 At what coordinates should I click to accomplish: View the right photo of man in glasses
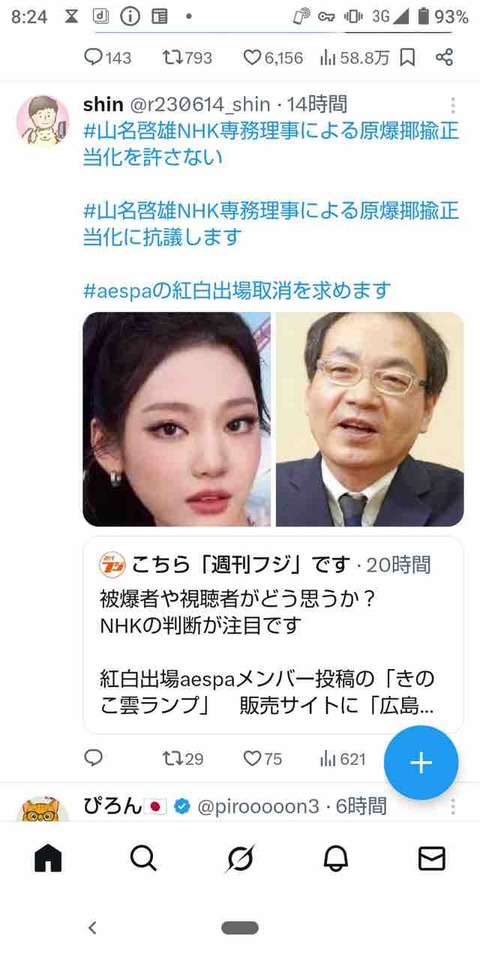pos(370,419)
